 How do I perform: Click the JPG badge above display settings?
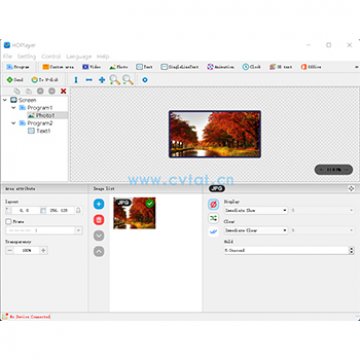click(217, 189)
